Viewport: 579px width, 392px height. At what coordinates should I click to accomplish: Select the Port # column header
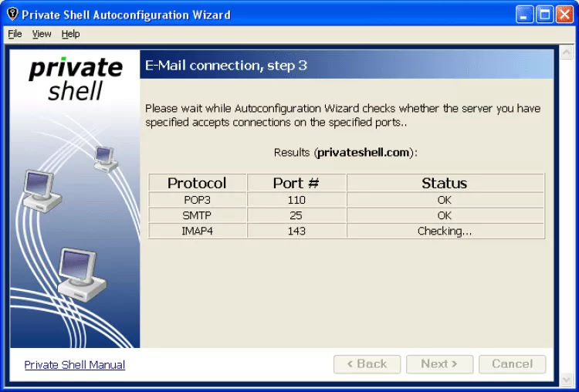coord(296,183)
